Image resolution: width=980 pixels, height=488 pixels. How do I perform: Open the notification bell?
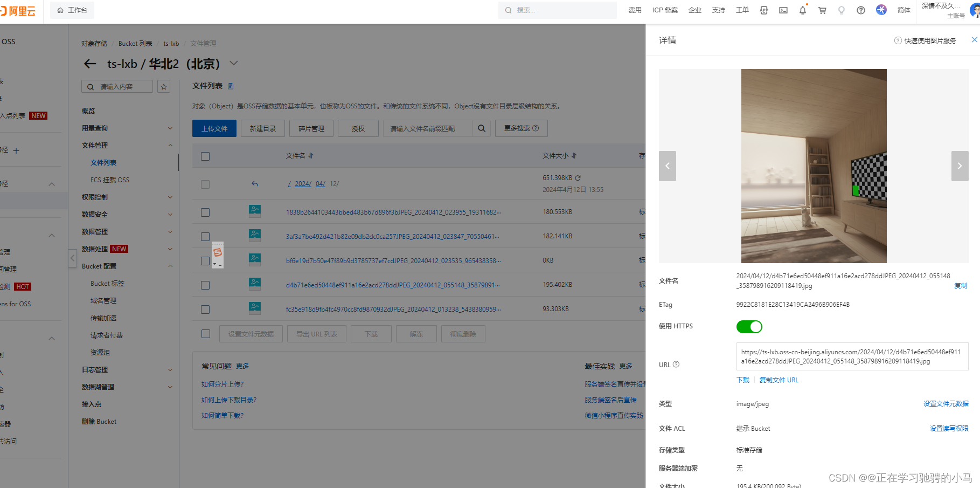(x=803, y=10)
